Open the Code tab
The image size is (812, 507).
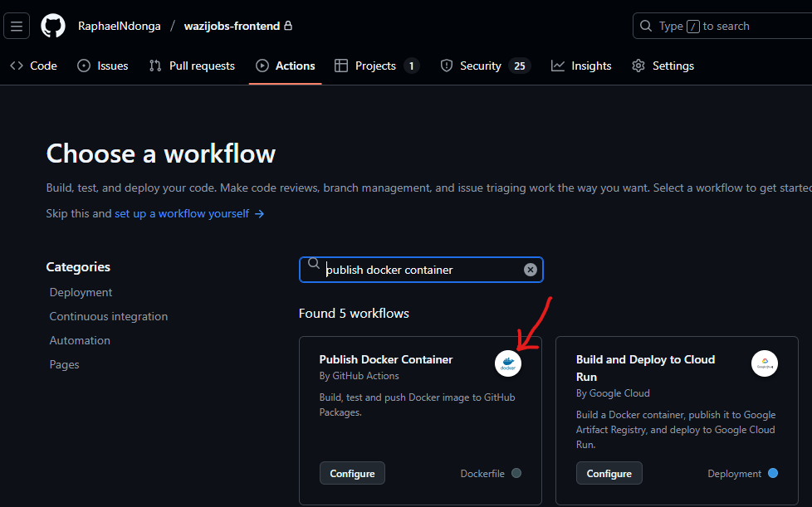pos(33,65)
